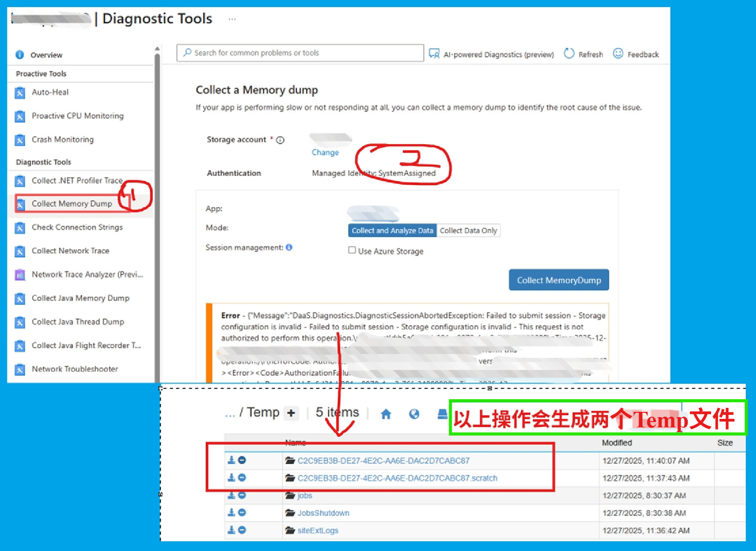Select Overview in the sidebar
This screenshot has height=551, width=756.
pyautogui.click(x=46, y=55)
